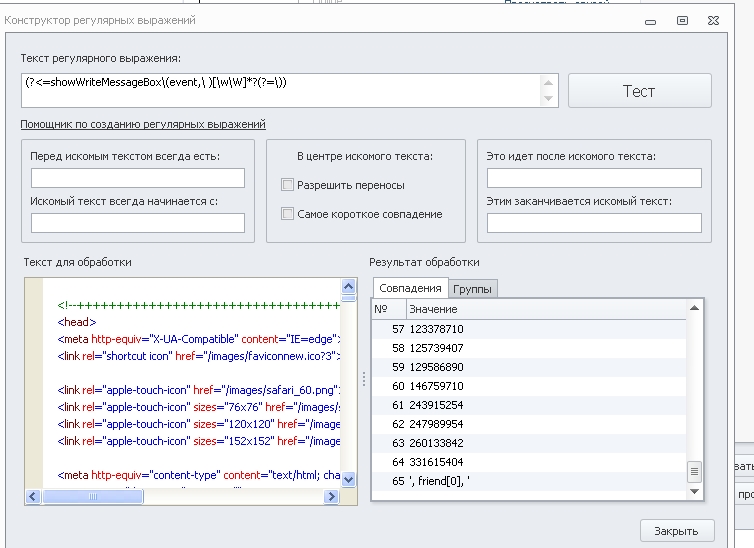Maximize the regex constructor window
Image resolution: width=754 pixels, height=548 pixels.
[683, 19]
